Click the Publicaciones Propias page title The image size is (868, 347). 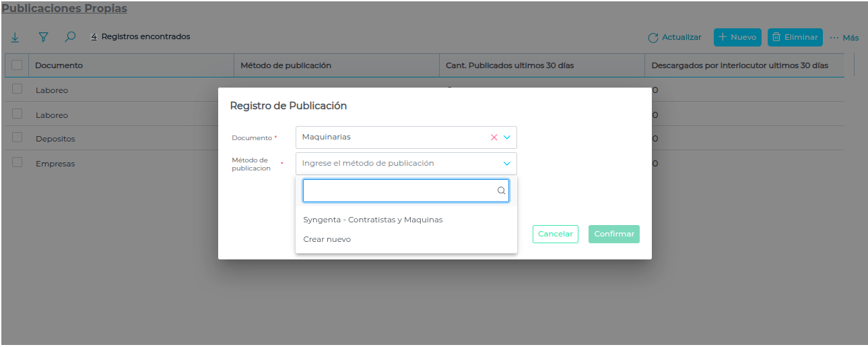tap(64, 9)
